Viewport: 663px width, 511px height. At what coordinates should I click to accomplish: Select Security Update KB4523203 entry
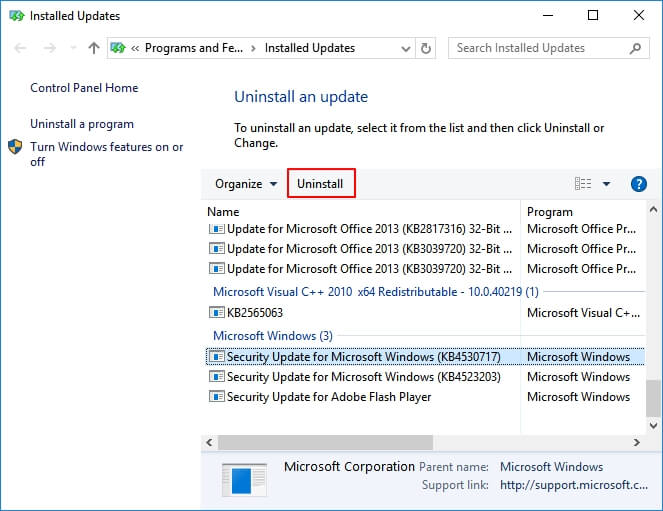click(x=364, y=377)
